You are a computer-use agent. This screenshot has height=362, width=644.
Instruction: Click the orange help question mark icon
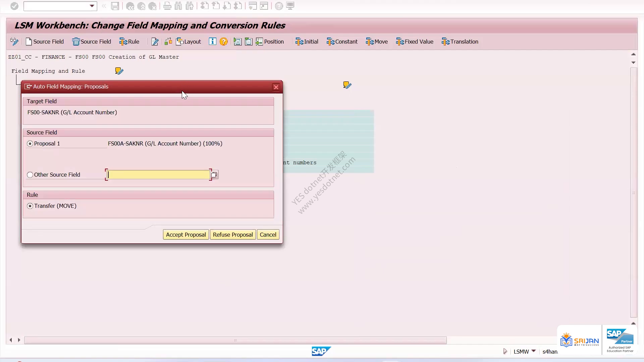point(223,42)
